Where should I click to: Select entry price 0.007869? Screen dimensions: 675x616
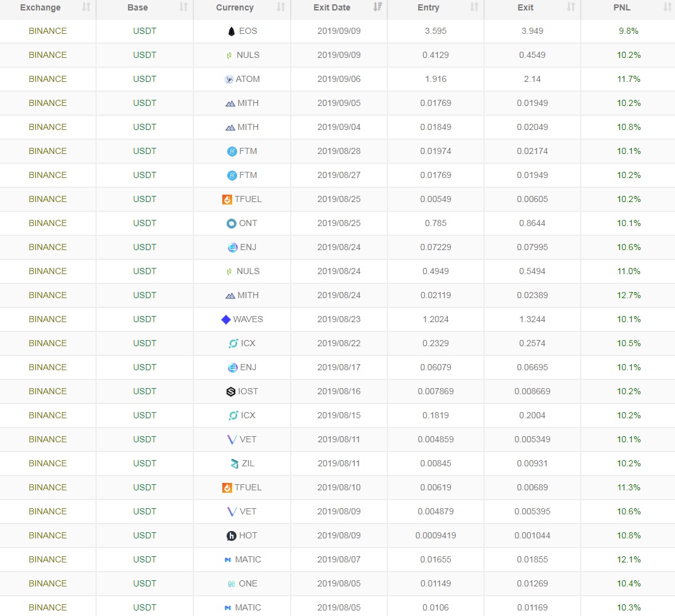point(435,391)
